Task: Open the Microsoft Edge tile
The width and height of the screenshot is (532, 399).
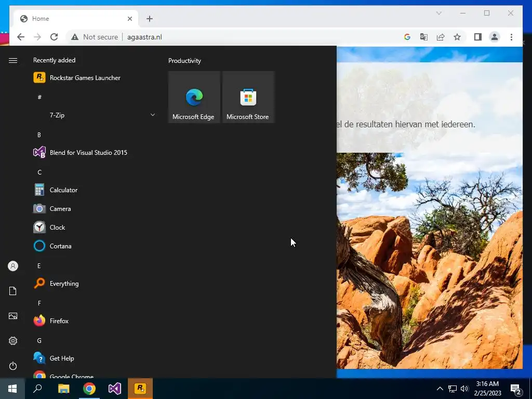Action: [x=194, y=97]
